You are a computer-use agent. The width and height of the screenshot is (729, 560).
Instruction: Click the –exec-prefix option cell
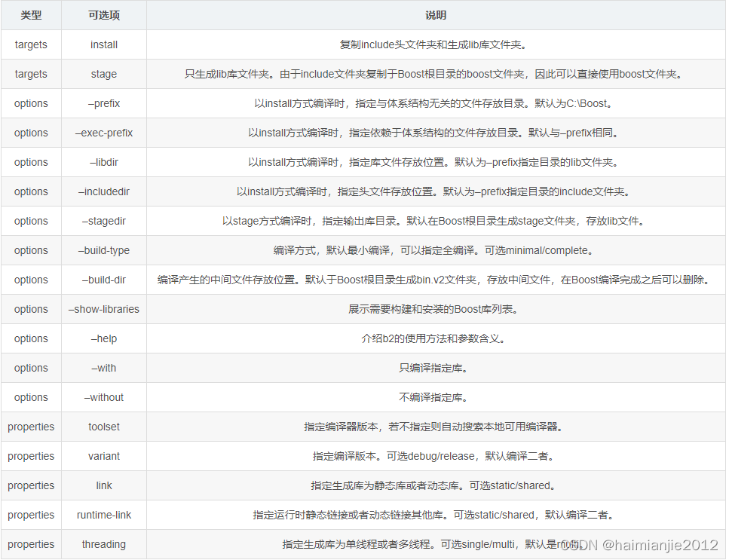(x=103, y=133)
